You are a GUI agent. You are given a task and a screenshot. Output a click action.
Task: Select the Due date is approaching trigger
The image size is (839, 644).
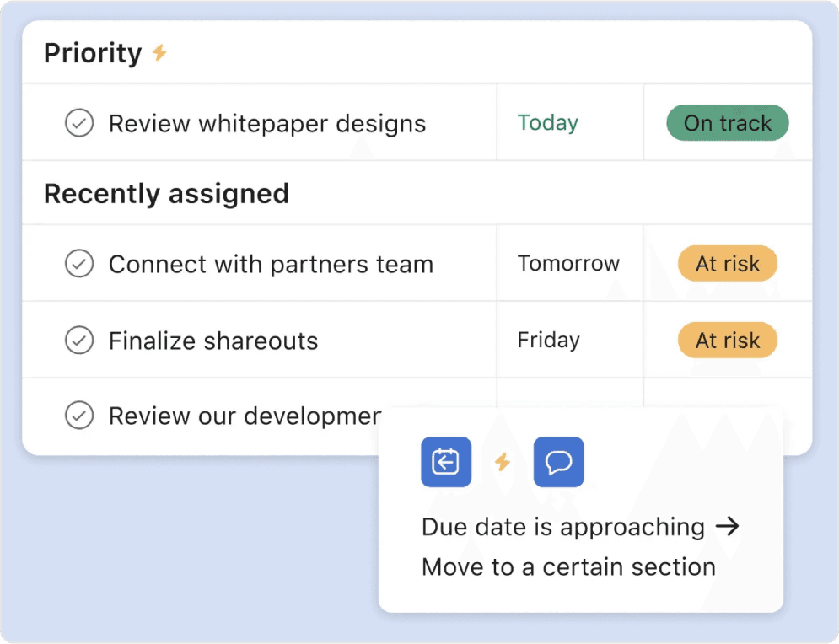tap(562, 528)
